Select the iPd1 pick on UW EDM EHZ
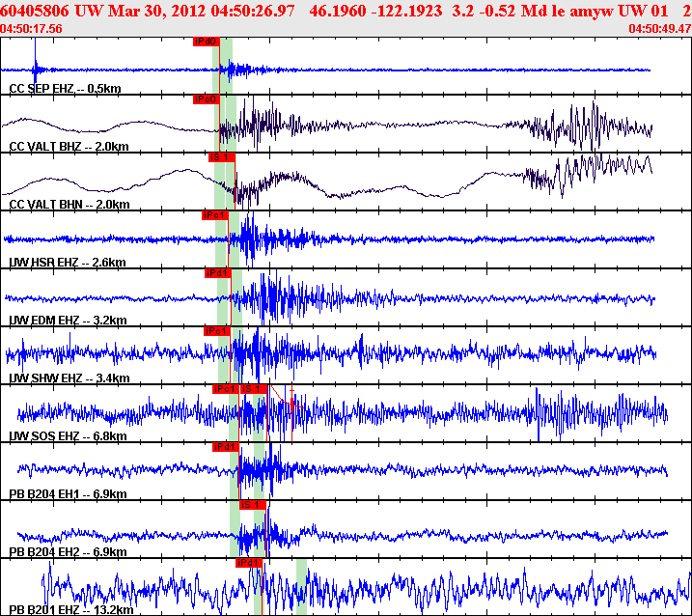692x616 pixels. 218,273
